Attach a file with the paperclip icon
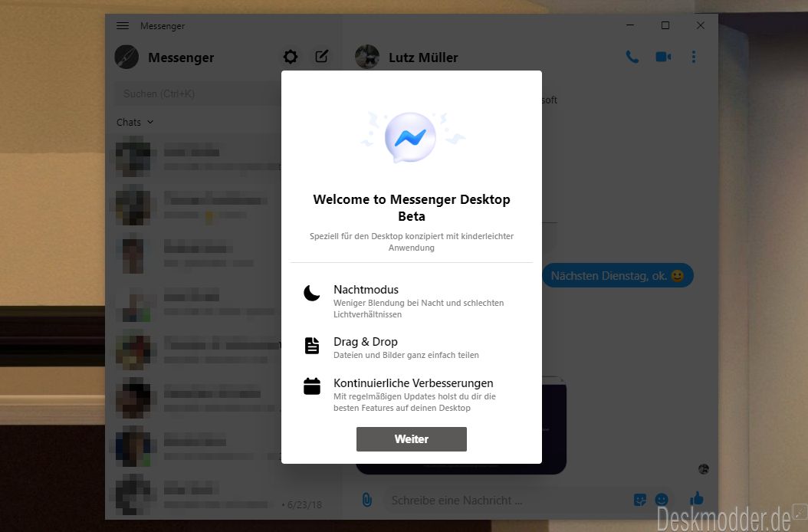This screenshot has width=808, height=532. click(367, 500)
